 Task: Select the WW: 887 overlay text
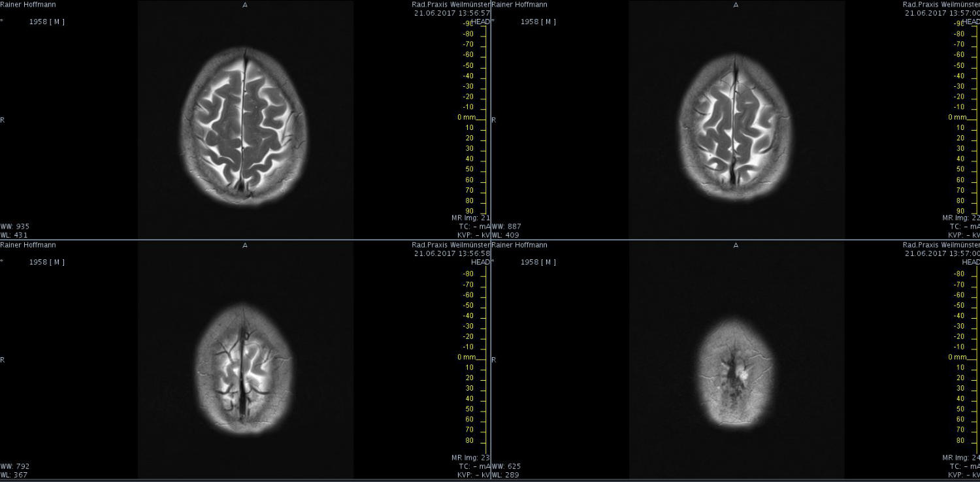506,227
